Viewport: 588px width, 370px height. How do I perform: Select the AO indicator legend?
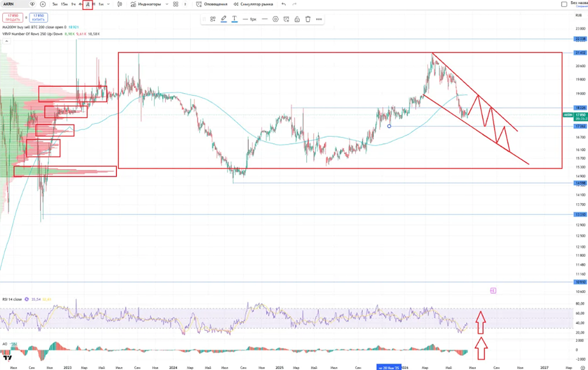pyautogui.click(x=5, y=344)
